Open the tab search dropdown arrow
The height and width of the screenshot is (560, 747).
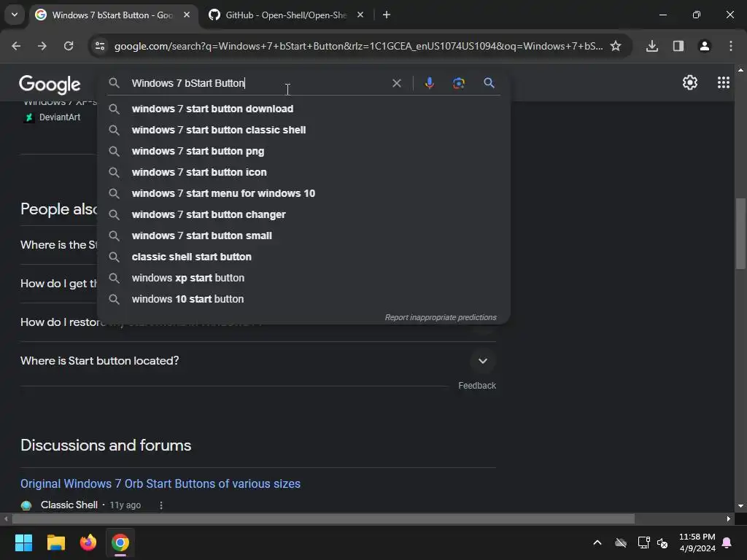tap(15, 15)
